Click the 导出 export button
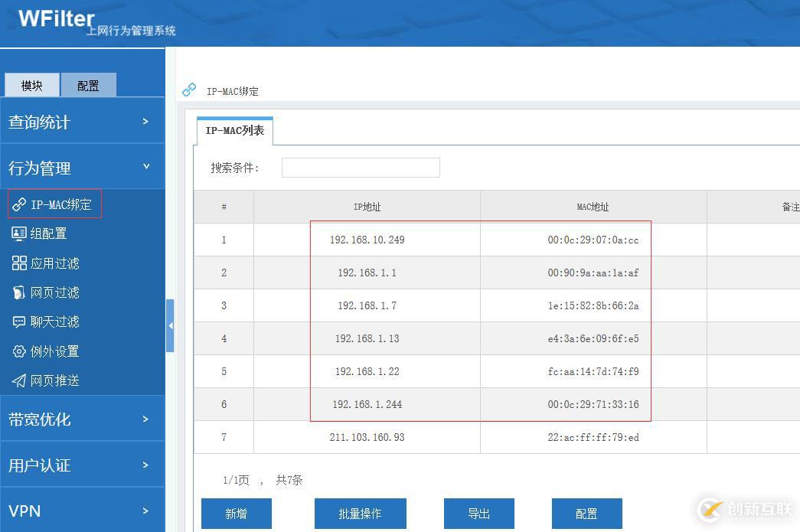 479,514
